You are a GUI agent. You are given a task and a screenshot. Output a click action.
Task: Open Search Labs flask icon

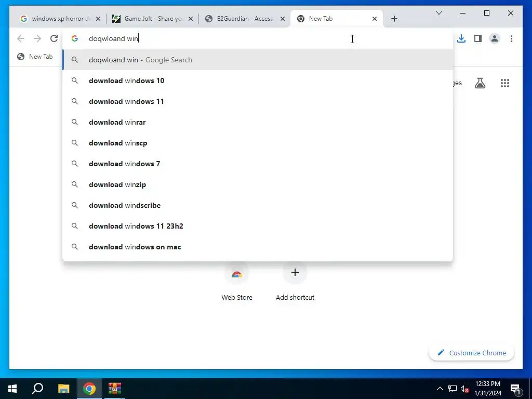pyautogui.click(x=480, y=83)
